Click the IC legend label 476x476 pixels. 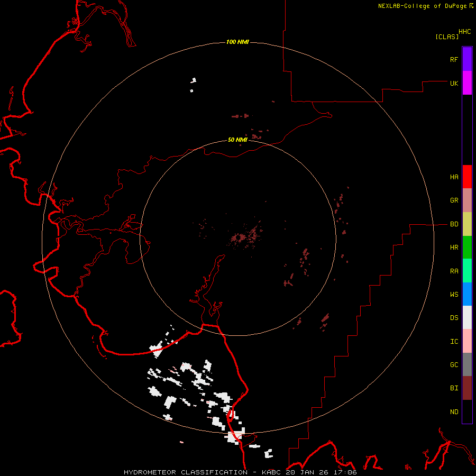point(454,342)
